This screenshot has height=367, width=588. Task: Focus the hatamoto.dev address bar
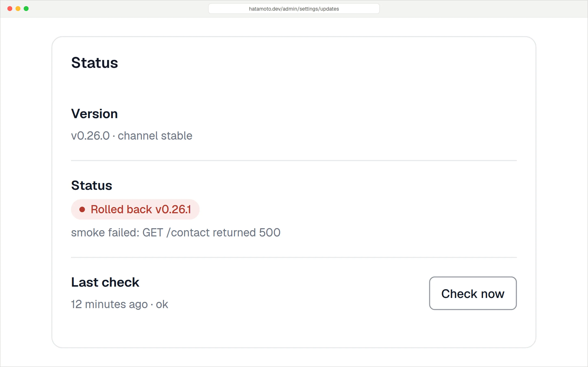[294, 9]
